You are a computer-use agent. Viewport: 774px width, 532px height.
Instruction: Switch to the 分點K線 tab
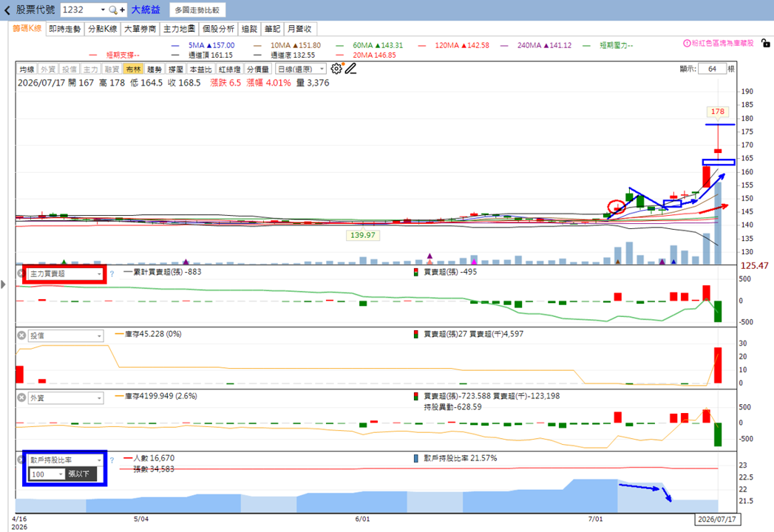(103, 29)
